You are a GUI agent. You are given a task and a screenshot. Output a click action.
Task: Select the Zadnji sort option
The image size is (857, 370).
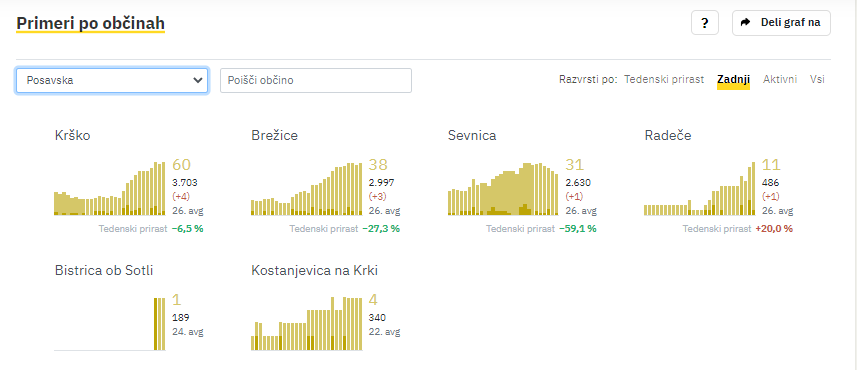733,79
